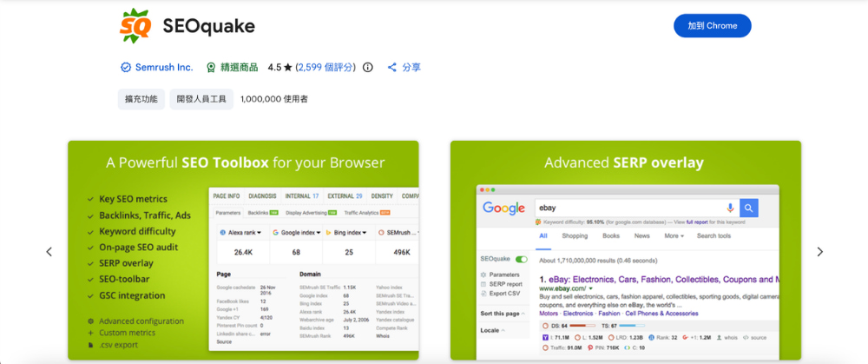Click the Google microphone voice search icon
The width and height of the screenshot is (868, 364).
tap(730, 208)
